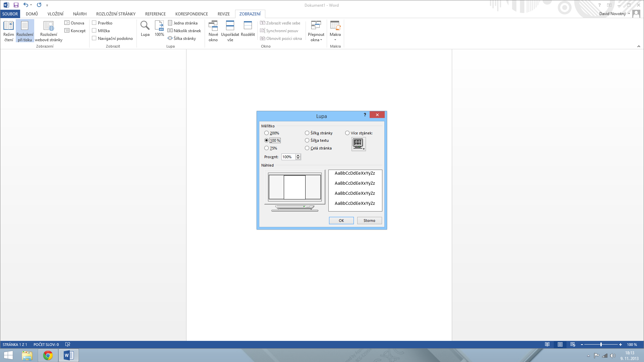Select the 200% radio option
Viewport: 644px width, 362px height.
(x=266, y=133)
